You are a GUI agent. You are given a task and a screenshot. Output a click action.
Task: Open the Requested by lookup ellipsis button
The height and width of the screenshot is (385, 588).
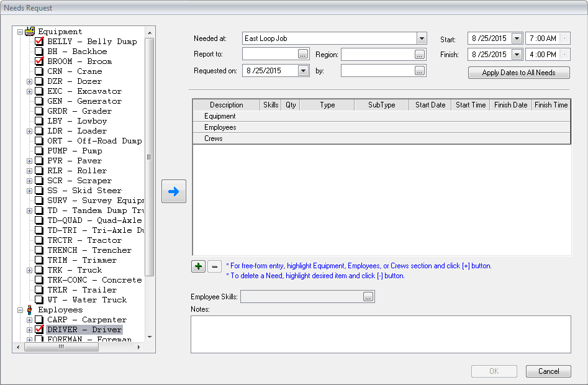(x=420, y=71)
